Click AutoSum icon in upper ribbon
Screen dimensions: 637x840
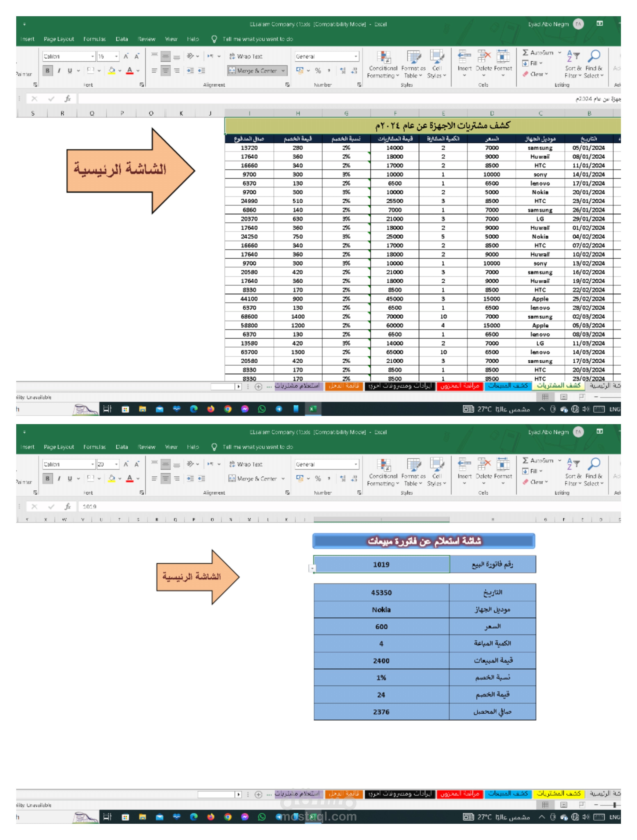[525, 52]
